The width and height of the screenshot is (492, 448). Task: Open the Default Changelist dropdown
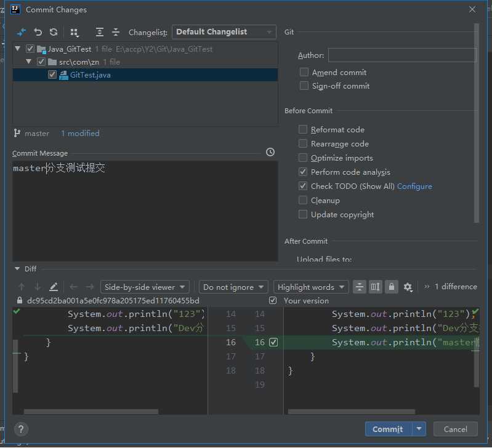[224, 32]
